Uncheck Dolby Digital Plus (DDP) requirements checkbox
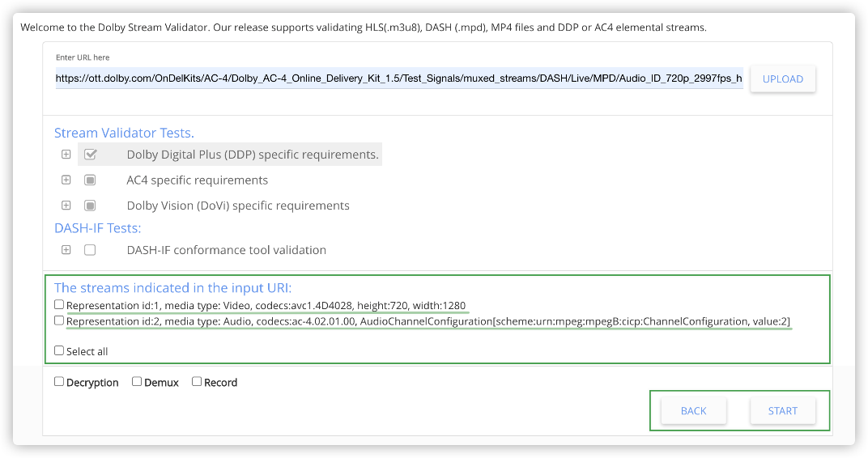868x458 pixels. pyautogui.click(x=90, y=155)
